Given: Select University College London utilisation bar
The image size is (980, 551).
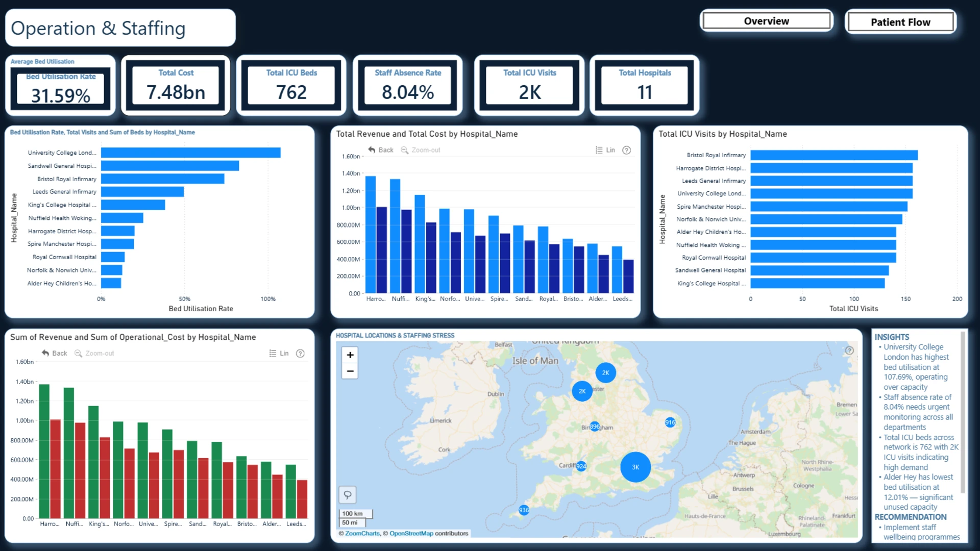Looking at the screenshot, I should pos(191,153).
